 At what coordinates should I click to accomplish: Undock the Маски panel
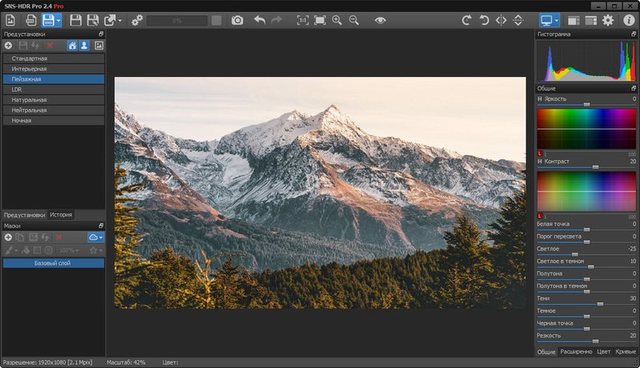(101, 226)
